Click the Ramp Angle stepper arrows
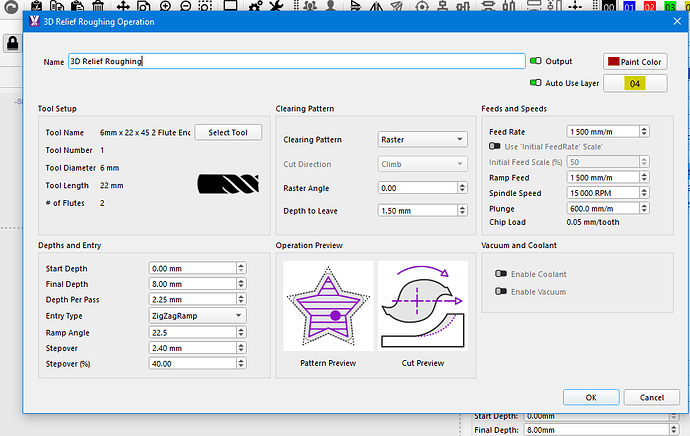Viewport: 690px width, 436px height. tap(241, 333)
